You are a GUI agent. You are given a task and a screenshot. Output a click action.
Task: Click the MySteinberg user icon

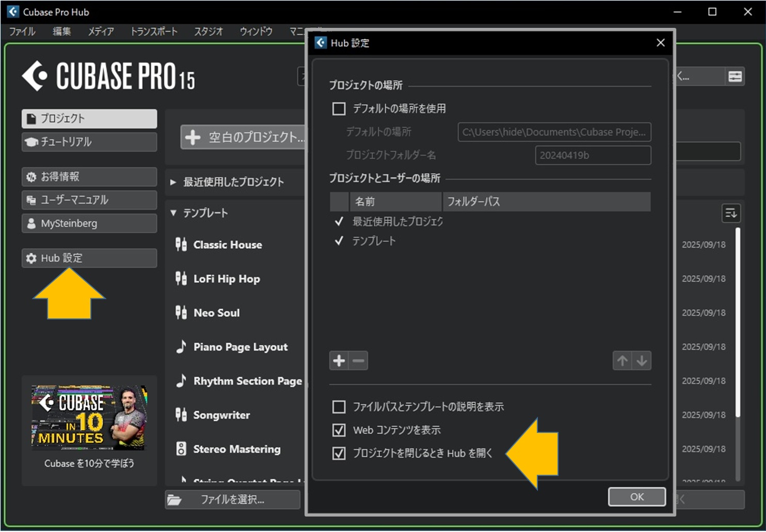[x=31, y=223]
